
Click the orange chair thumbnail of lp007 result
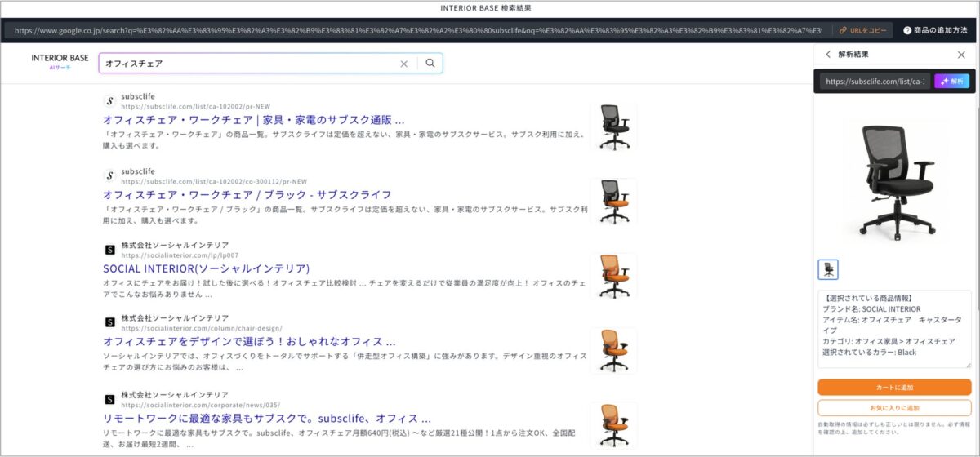pyautogui.click(x=614, y=276)
